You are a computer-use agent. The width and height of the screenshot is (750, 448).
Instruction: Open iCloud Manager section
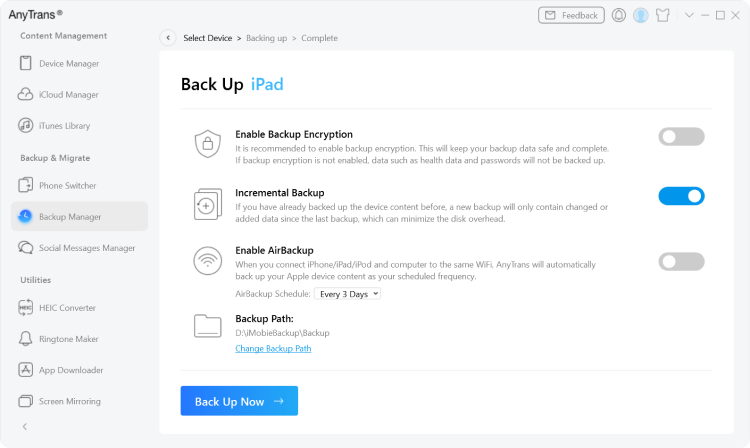[x=68, y=94]
